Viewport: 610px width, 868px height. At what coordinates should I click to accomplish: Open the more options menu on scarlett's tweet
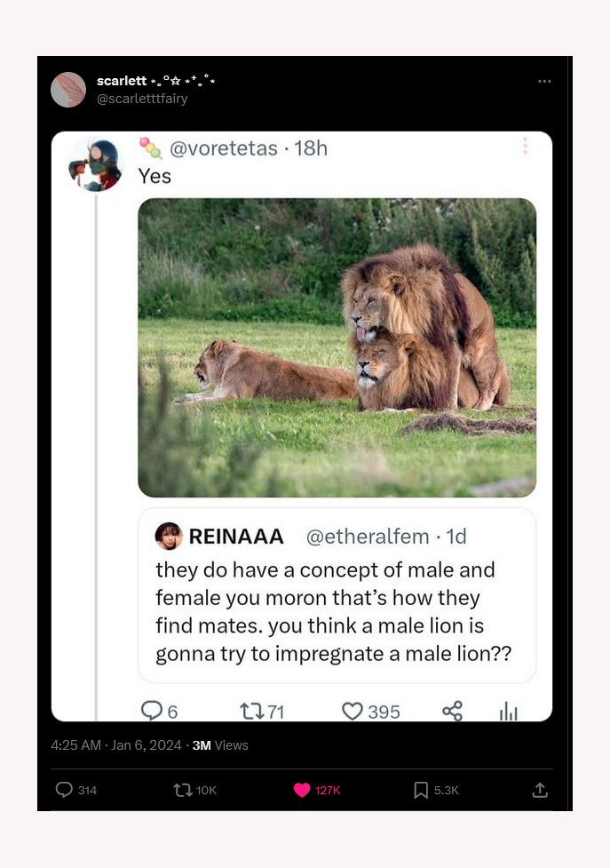(x=544, y=81)
